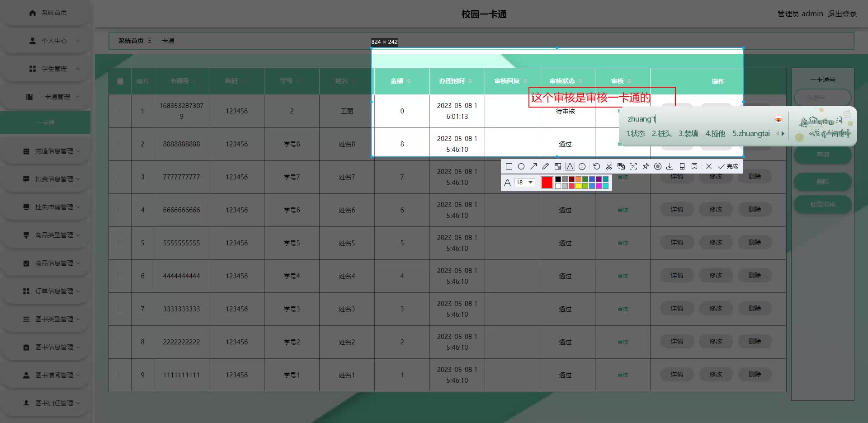The width and height of the screenshot is (868, 423).
Task: Expand the 商品类型管理 sidebar chevron
Action: pos(78,235)
